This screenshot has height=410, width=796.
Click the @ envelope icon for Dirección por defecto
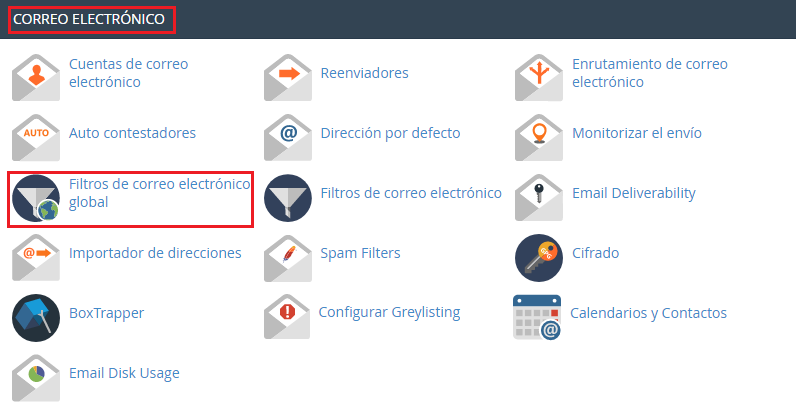288,138
